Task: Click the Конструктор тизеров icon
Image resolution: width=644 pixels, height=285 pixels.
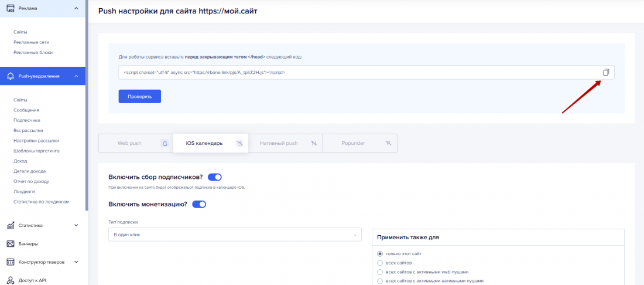Action: pyautogui.click(x=11, y=262)
